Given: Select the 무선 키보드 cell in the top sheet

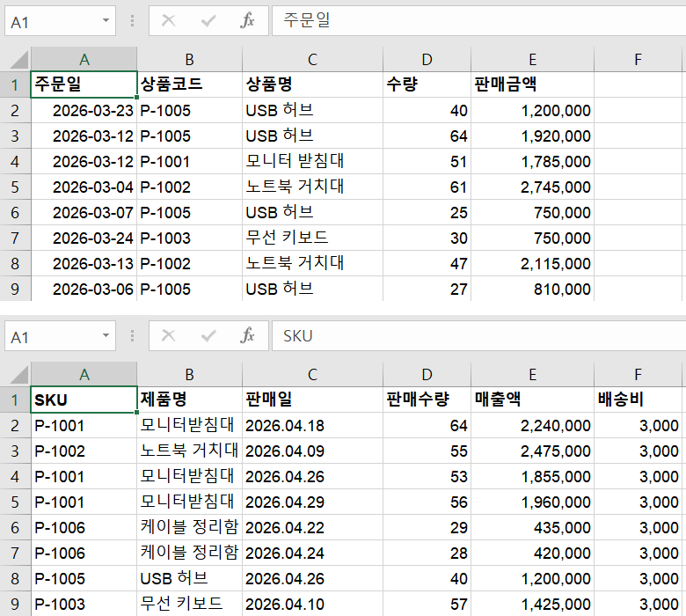Looking at the screenshot, I should (x=312, y=238).
